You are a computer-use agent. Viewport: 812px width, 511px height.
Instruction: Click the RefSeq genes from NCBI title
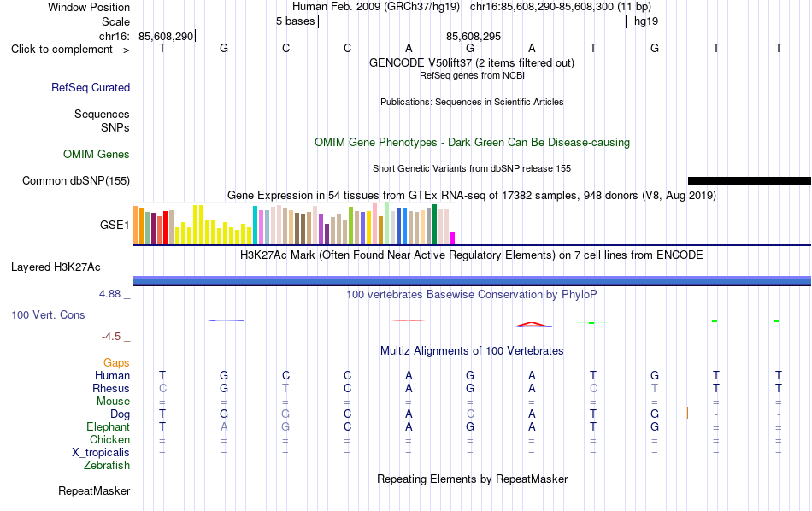(473, 75)
